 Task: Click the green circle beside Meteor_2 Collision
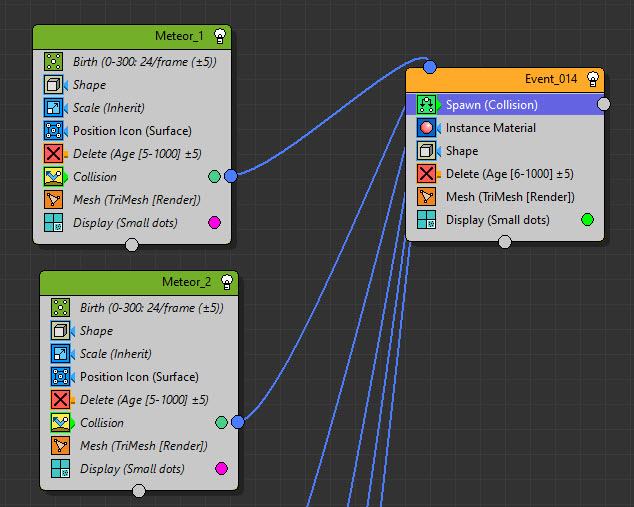pos(222,422)
